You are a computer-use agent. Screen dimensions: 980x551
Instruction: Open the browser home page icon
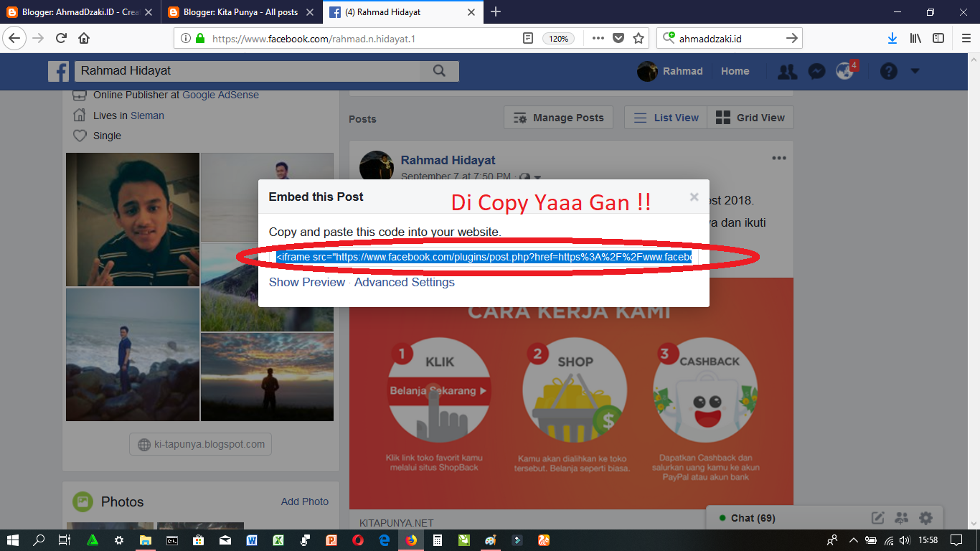84,38
